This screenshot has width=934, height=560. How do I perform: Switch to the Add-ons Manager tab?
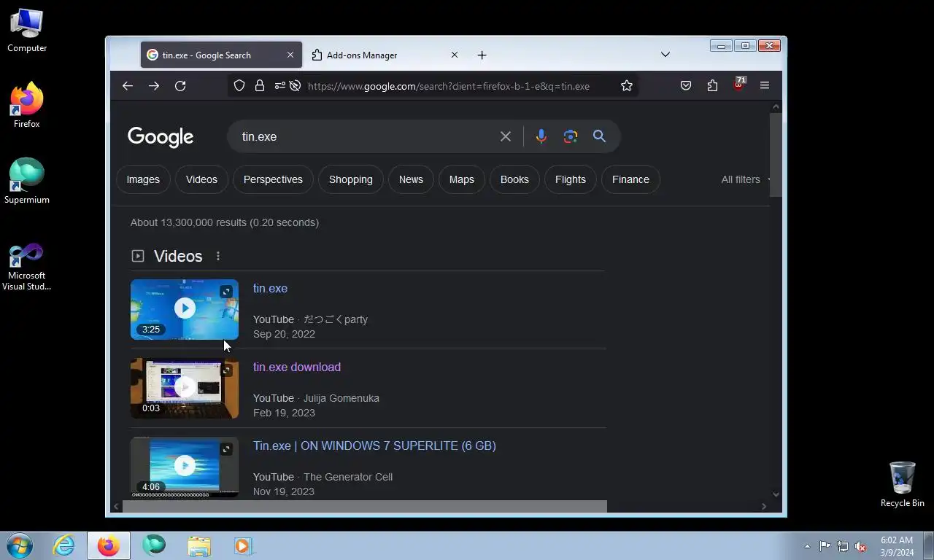pos(385,55)
